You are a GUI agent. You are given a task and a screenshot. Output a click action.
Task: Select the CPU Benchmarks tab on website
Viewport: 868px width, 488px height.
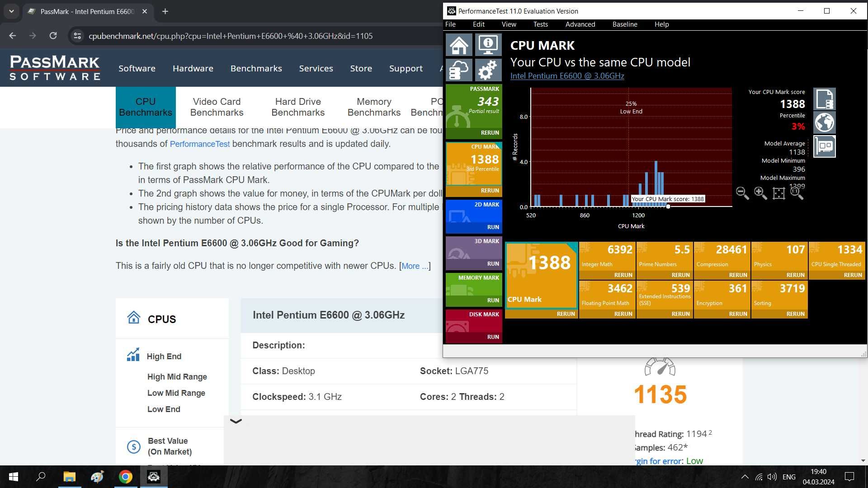[x=146, y=107]
